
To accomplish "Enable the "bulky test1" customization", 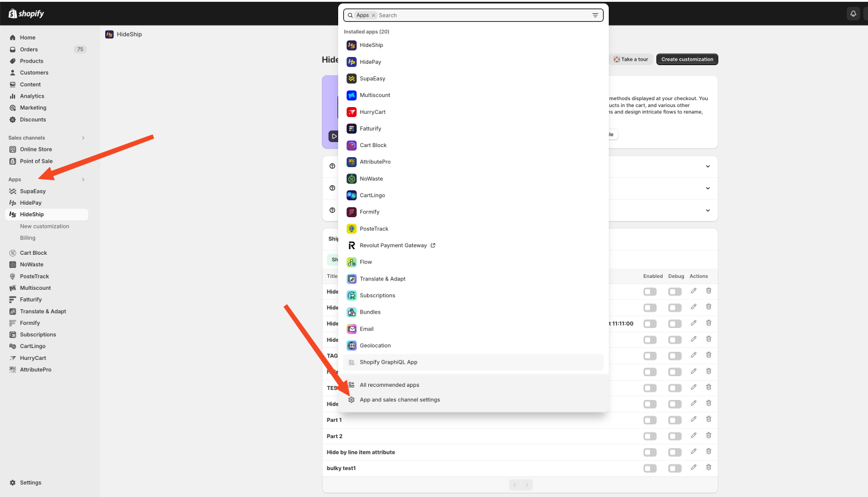I will pyautogui.click(x=650, y=468).
